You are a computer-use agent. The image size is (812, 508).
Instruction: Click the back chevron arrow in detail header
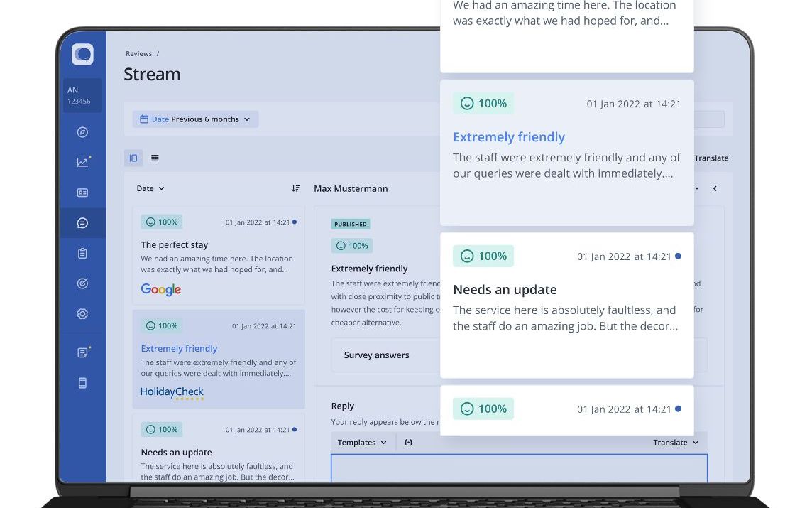[x=715, y=188]
